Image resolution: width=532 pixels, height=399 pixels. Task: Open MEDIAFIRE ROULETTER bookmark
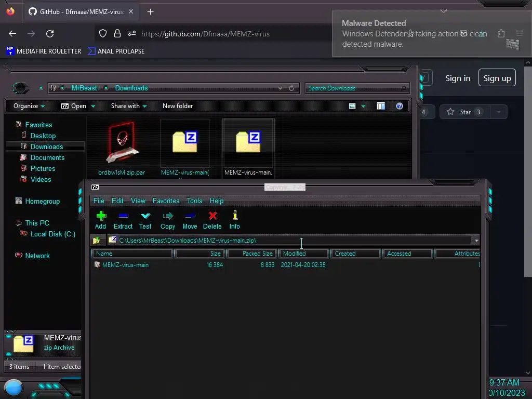pos(44,51)
